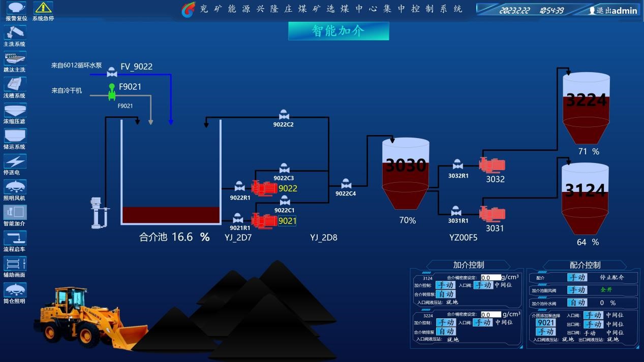Switch 配介 mode from 手动

tap(577, 278)
